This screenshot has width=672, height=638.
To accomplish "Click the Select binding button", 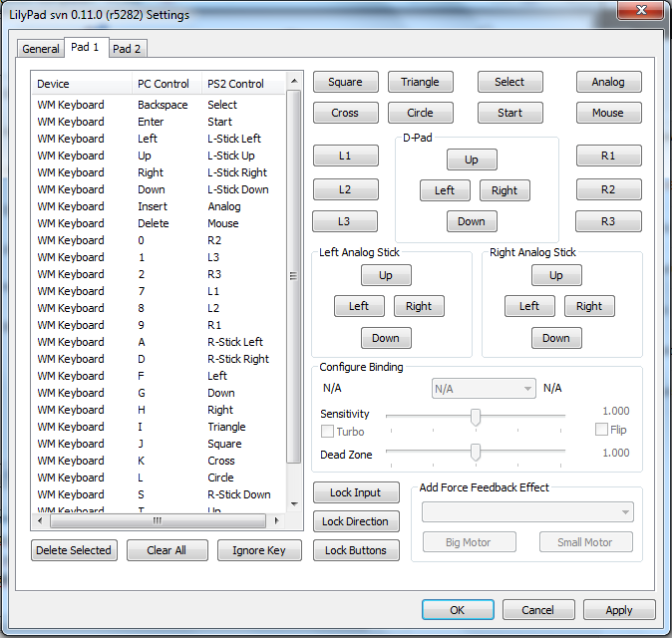I will pos(510,82).
